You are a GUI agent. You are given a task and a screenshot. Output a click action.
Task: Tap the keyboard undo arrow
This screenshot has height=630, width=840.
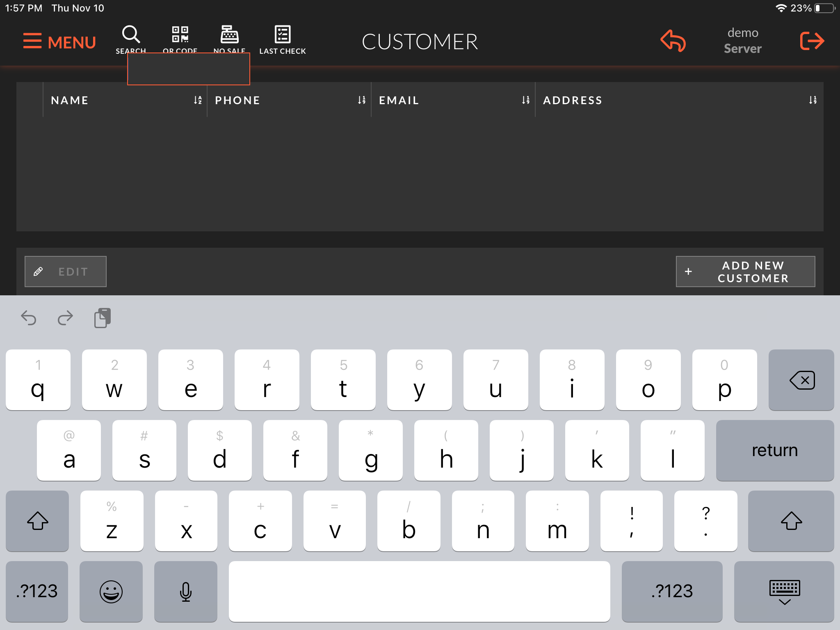[x=29, y=318]
